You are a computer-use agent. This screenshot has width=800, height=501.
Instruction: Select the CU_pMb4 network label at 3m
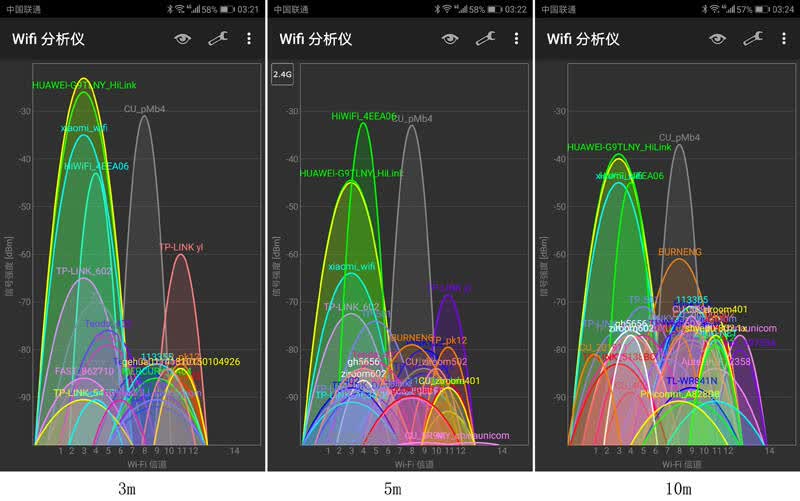(144, 109)
